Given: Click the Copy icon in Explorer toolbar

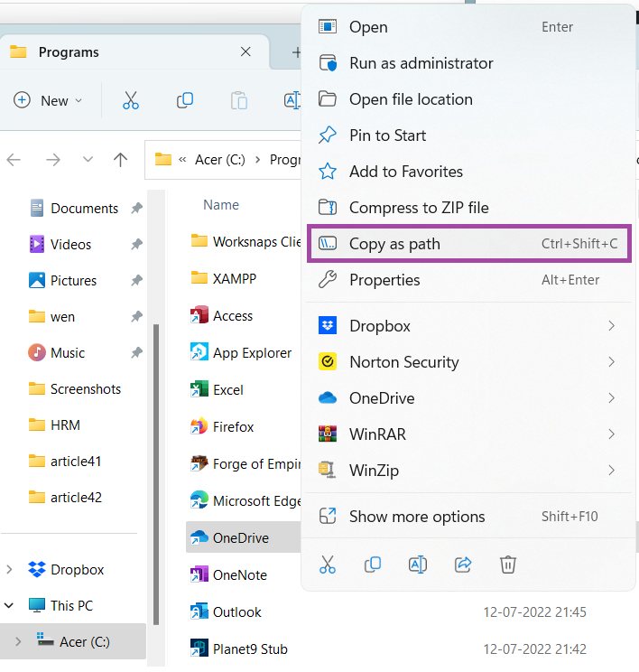Looking at the screenshot, I should [x=185, y=100].
